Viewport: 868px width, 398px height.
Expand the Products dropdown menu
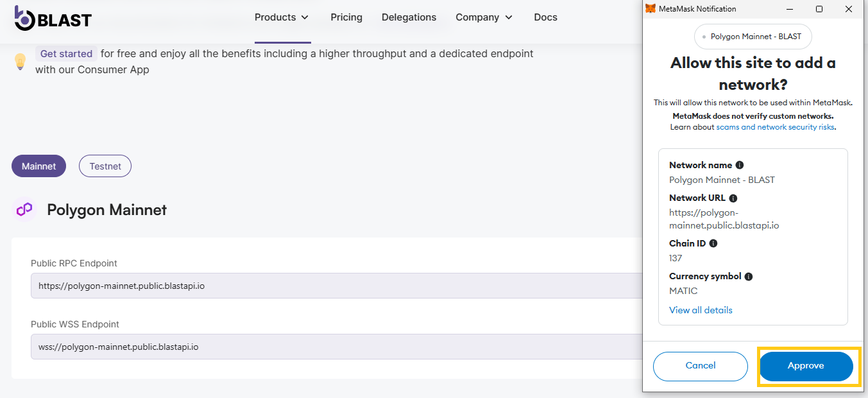[x=282, y=17]
